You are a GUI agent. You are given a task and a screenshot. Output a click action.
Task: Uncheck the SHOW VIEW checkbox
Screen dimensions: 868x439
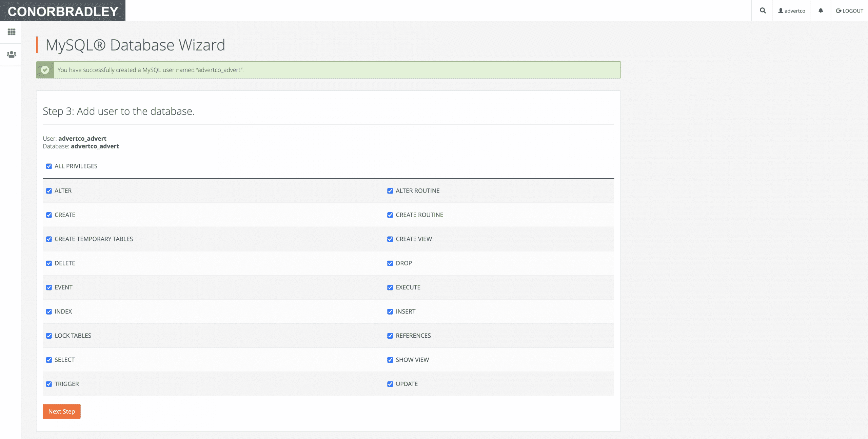point(390,360)
